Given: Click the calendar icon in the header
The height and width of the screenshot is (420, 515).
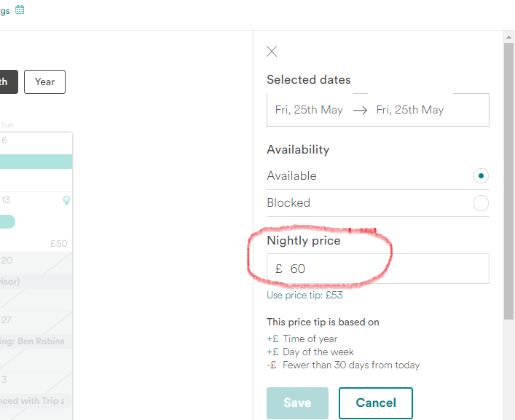Looking at the screenshot, I should 20,9.
